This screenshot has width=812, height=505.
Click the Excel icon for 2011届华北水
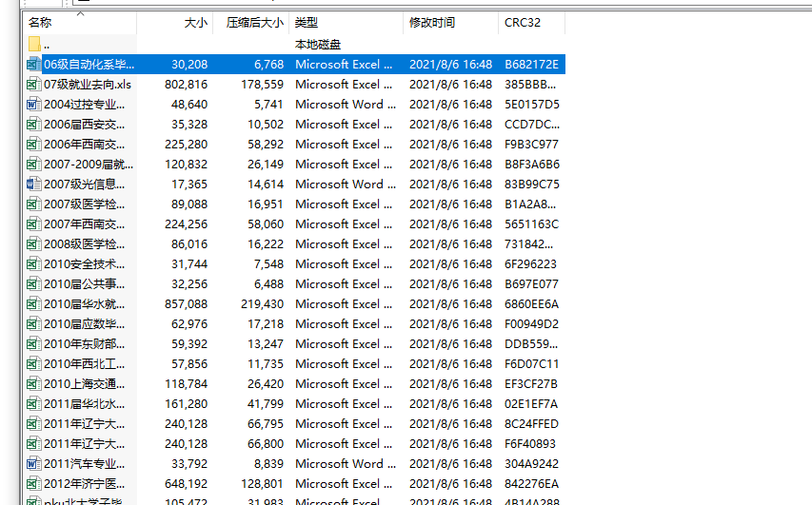[33, 404]
